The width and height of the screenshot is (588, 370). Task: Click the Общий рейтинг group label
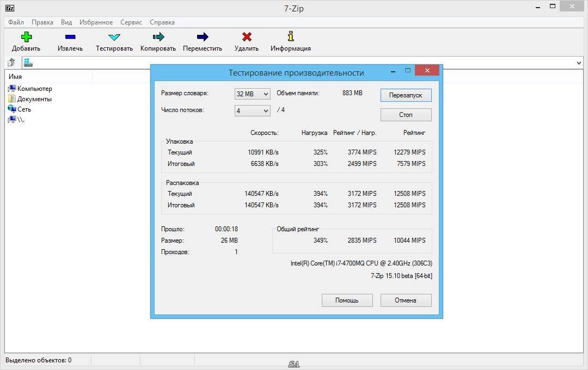click(298, 229)
